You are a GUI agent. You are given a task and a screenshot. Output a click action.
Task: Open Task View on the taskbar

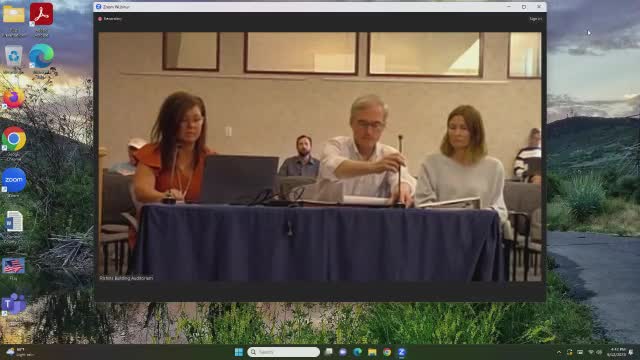click(329, 352)
